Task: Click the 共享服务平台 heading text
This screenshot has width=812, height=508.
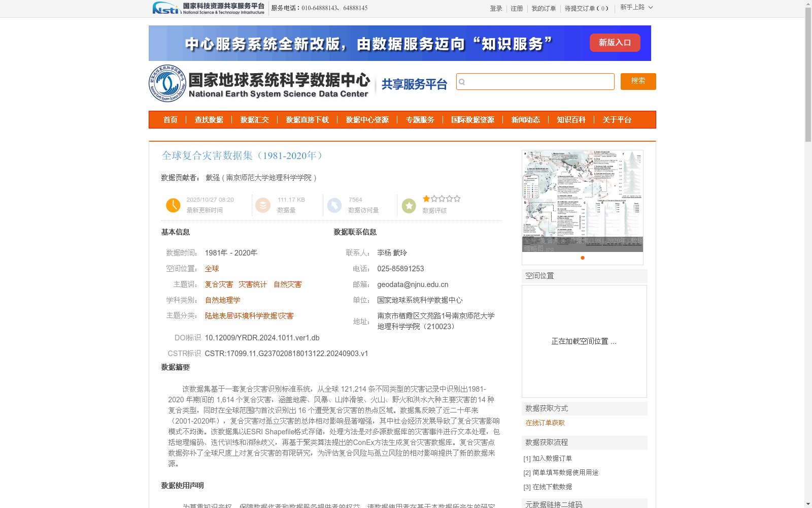Action: (414, 84)
